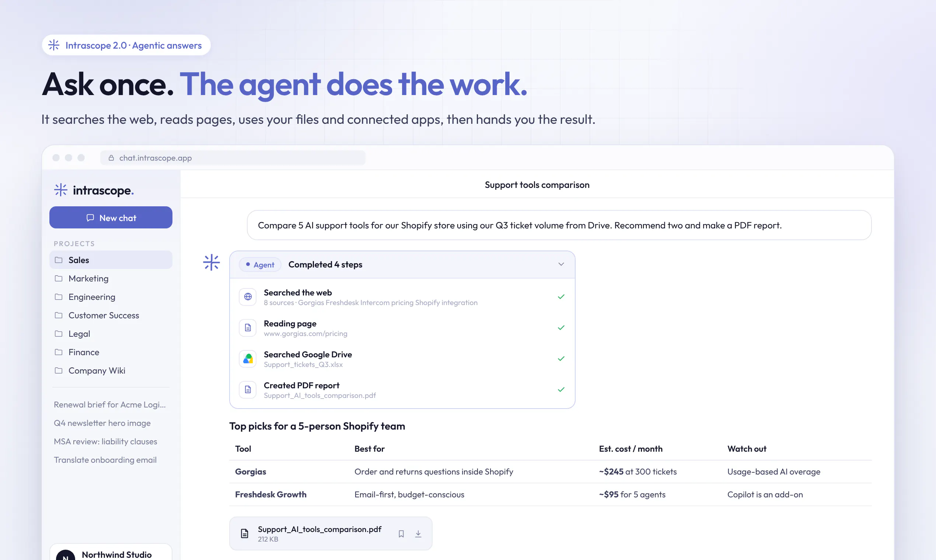
Task: Click the Est. cost / month column header
Action: (631, 449)
